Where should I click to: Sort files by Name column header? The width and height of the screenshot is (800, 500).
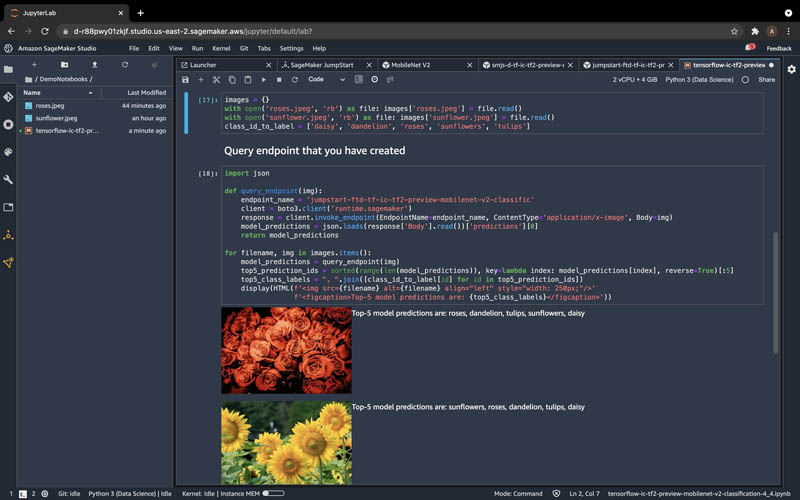[x=59, y=92]
